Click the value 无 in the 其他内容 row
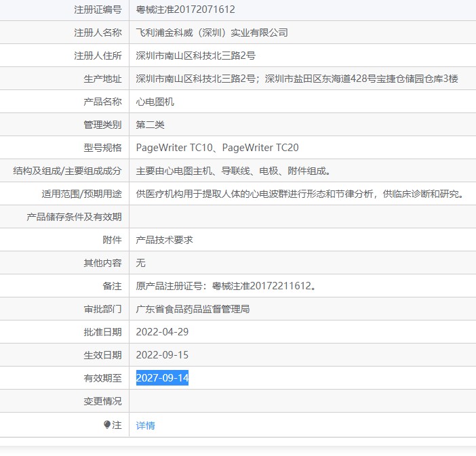This screenshot has width=476, height=456. (140, 263)
